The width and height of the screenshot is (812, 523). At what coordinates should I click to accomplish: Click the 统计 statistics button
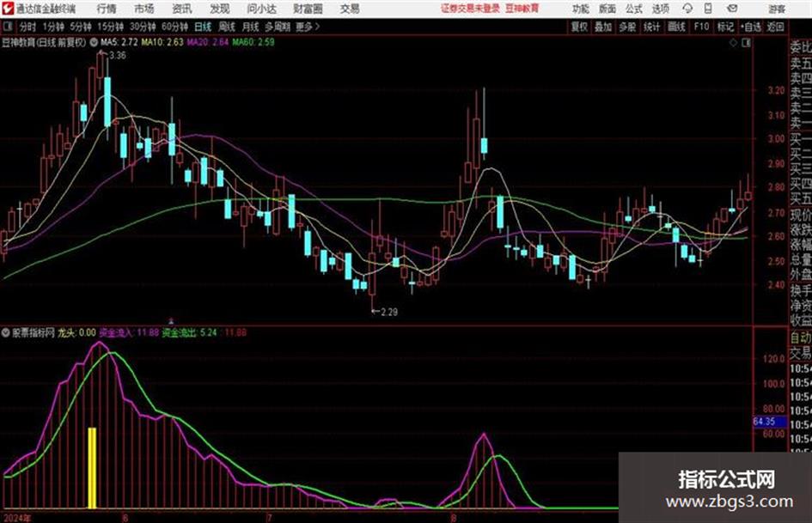point(651,27)
